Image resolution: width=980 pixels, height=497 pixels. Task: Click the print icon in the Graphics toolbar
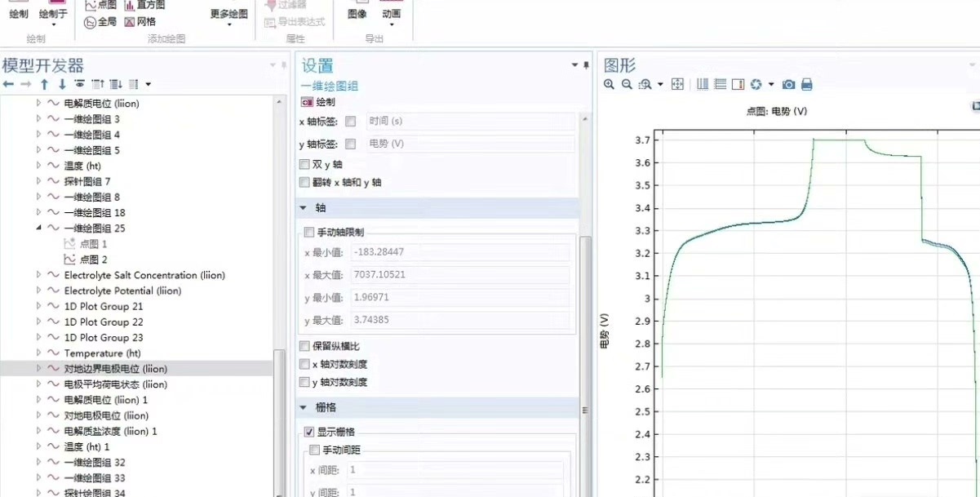click(x=806, y=84)
